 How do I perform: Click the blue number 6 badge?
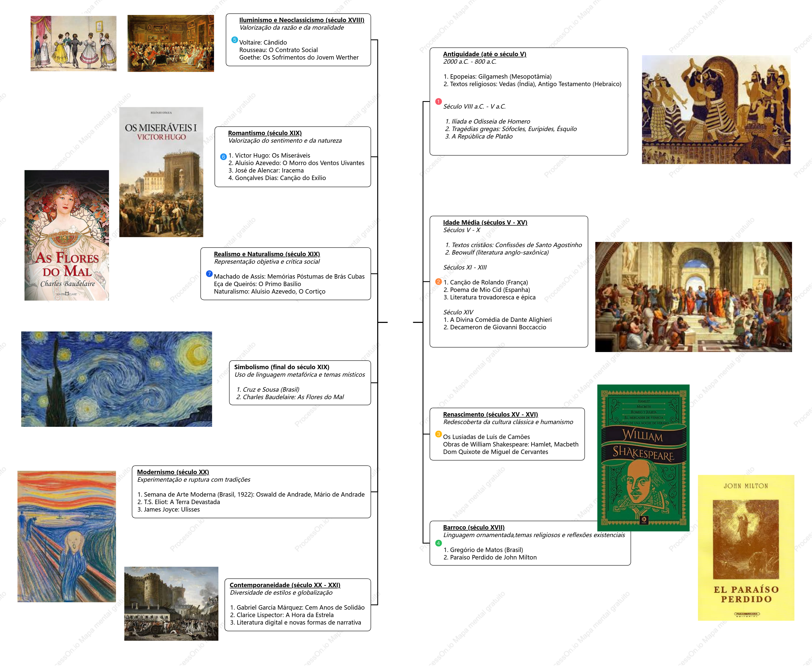pos(223,157)
